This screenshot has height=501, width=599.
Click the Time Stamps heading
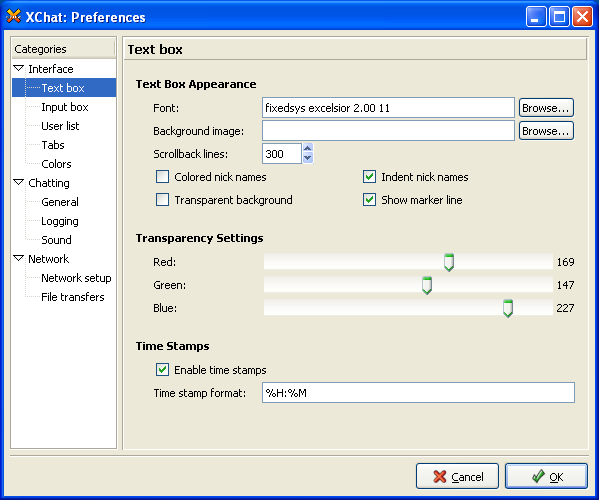point(172,346)
